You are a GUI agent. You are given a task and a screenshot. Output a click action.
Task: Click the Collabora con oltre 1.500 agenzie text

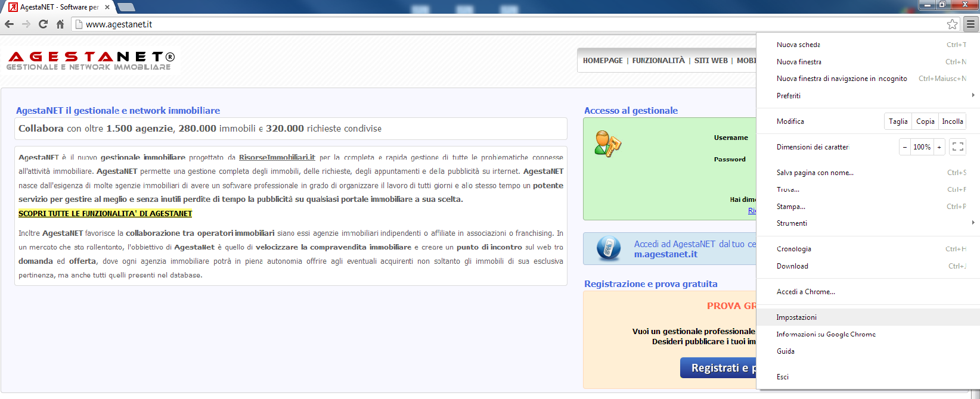pyautogui.click(x=200, y=129)
